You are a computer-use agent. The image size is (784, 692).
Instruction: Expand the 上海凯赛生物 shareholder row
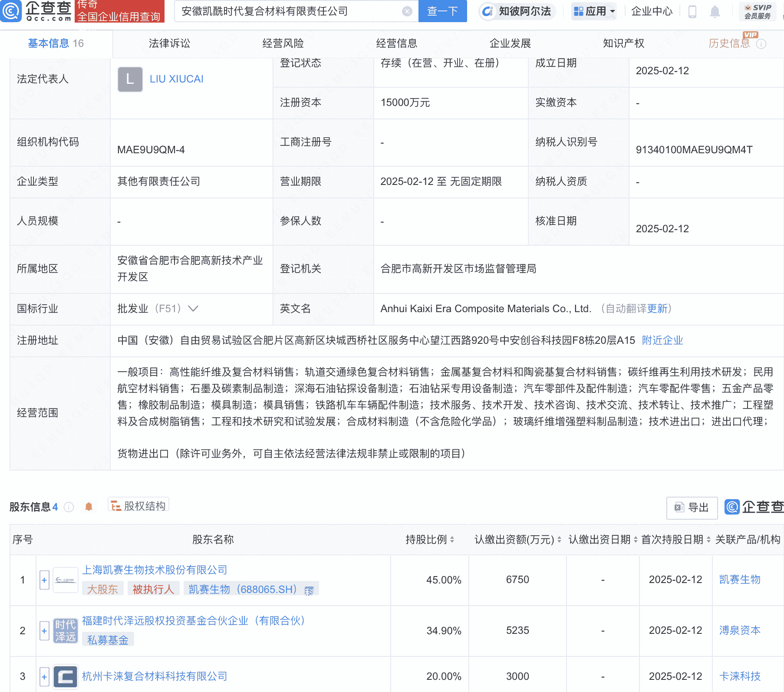(44, 580)
